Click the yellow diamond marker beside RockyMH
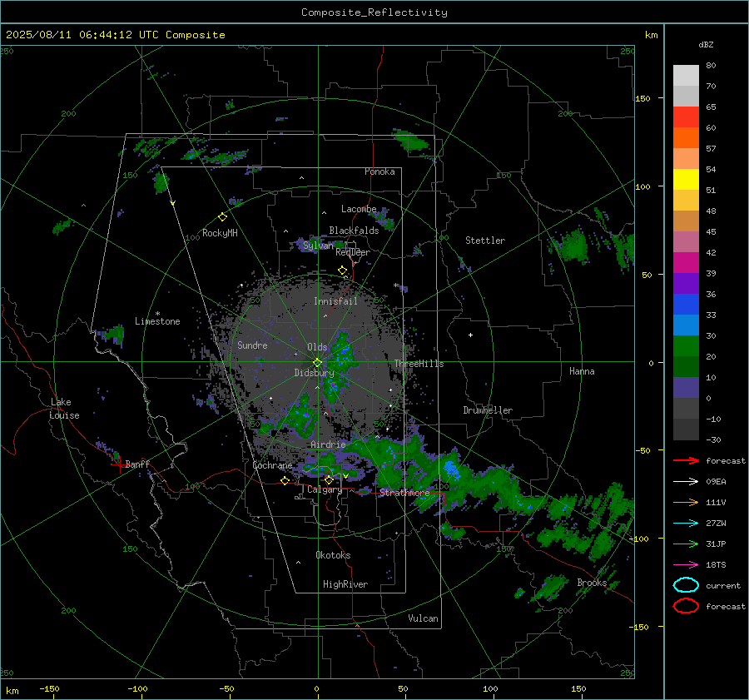Screen dimensions: 749x700 pos(222,217)
